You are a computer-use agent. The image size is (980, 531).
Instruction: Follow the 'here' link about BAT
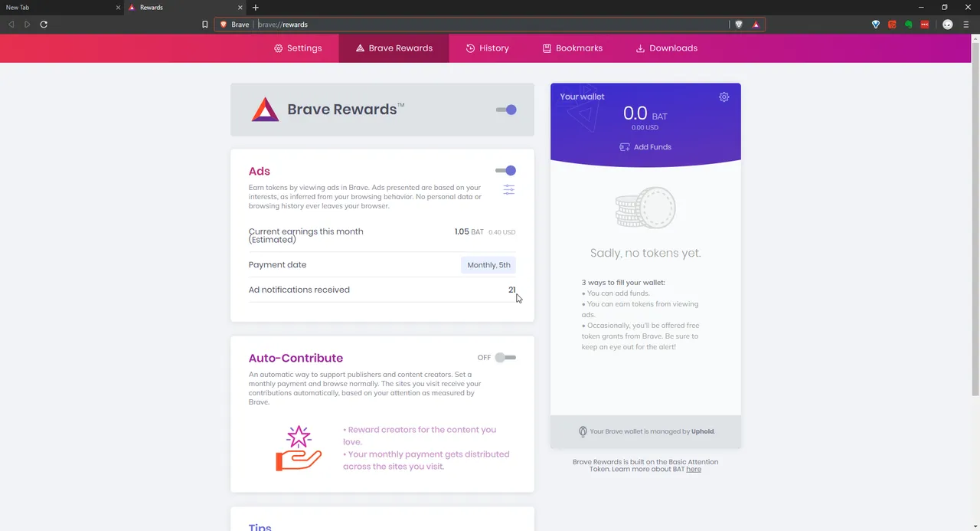[x=694, y=469]
